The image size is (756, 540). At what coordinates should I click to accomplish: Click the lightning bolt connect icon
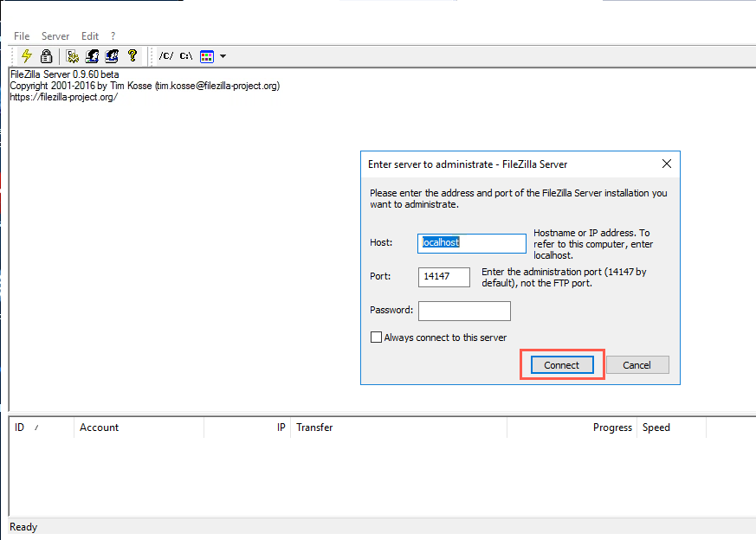point(27,56)
